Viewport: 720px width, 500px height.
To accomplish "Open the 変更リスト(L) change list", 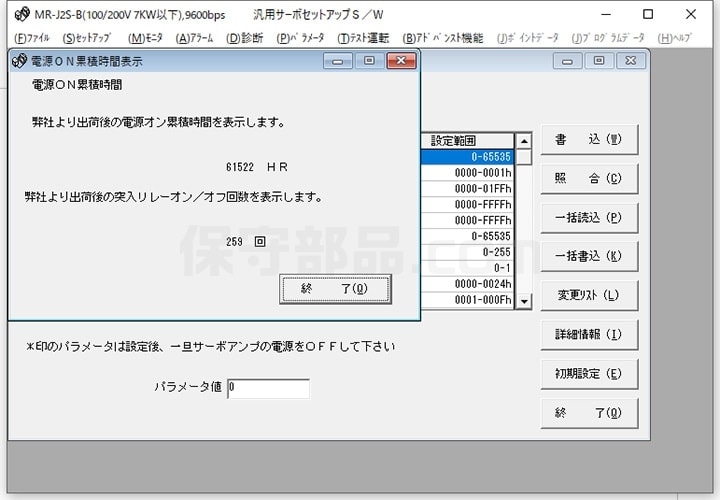I will point(588,296).
